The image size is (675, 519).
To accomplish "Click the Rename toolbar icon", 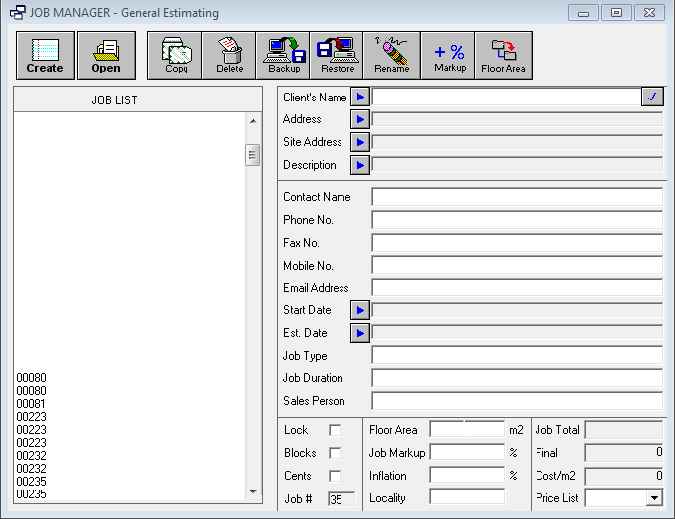I will (x=391, y=55).
